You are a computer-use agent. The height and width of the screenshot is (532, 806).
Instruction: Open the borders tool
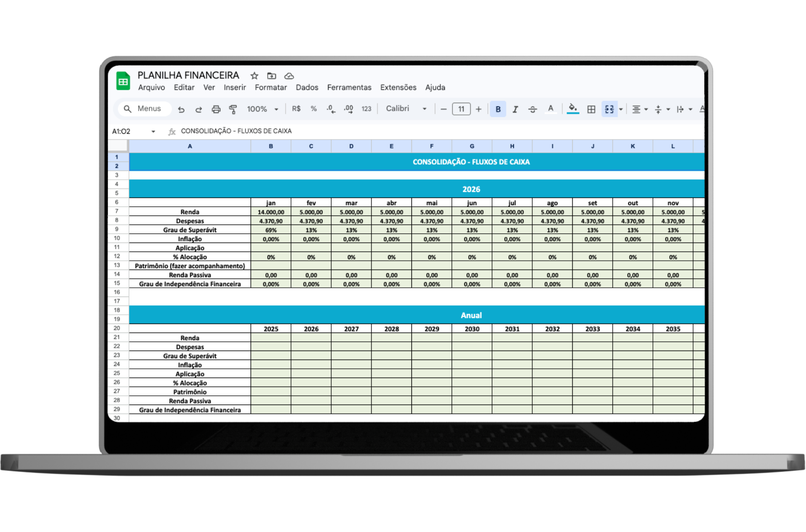pos(591,109)
